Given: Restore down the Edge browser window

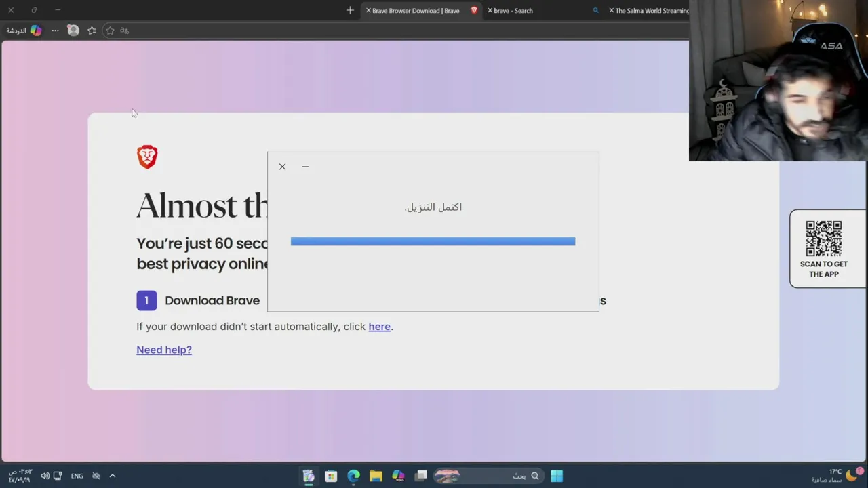Looking at the screenshot, I should [34, 10].
